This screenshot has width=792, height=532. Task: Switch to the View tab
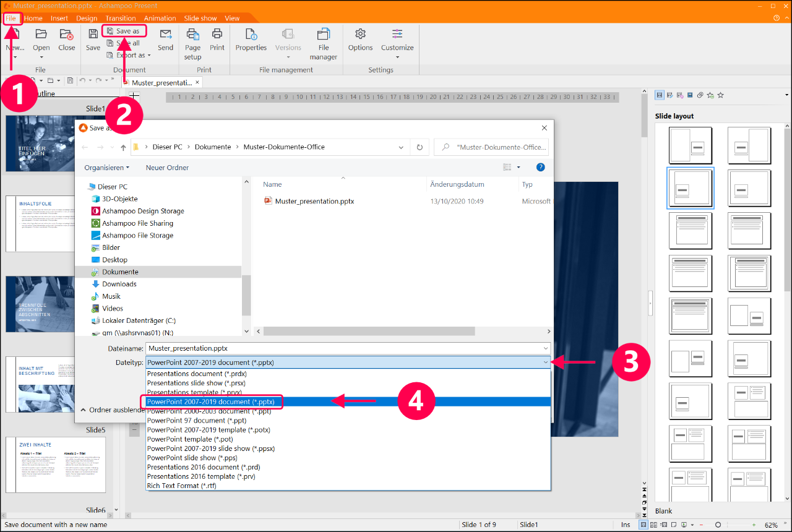point(232,18)
